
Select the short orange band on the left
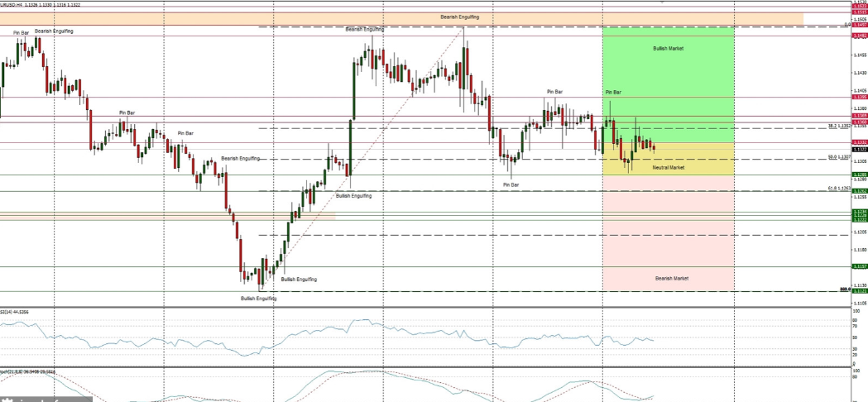[165, 216]
